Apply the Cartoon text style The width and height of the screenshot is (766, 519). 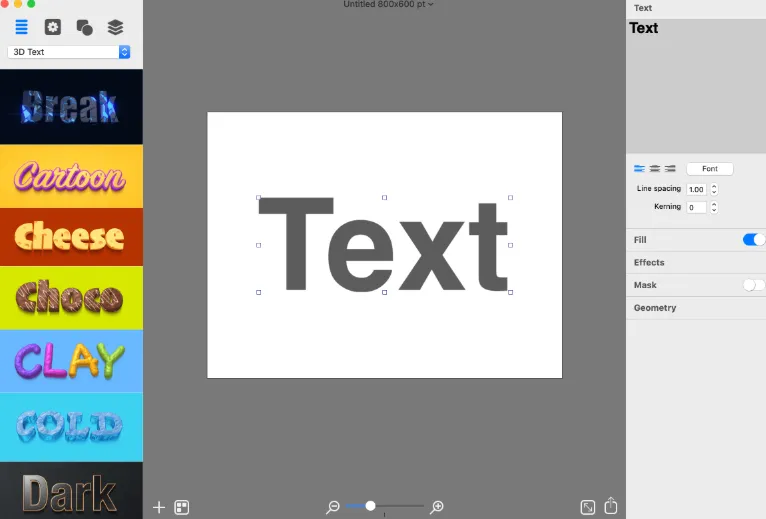click(x=71, y=176)
